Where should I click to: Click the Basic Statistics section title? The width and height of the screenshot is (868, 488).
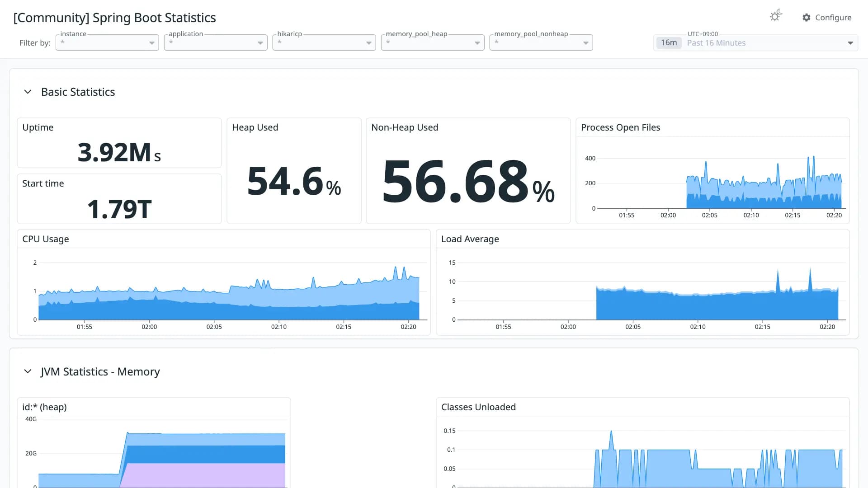pos(78,92)
